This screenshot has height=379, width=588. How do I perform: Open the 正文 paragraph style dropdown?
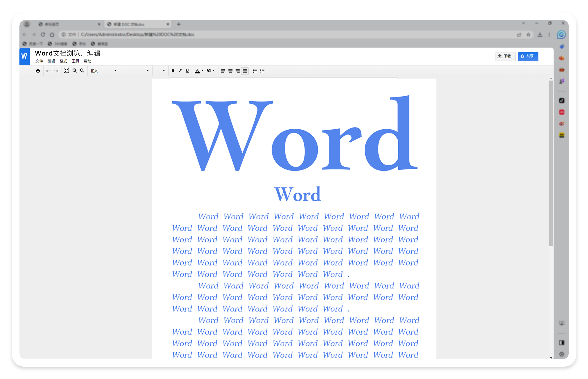pos(103,71)
